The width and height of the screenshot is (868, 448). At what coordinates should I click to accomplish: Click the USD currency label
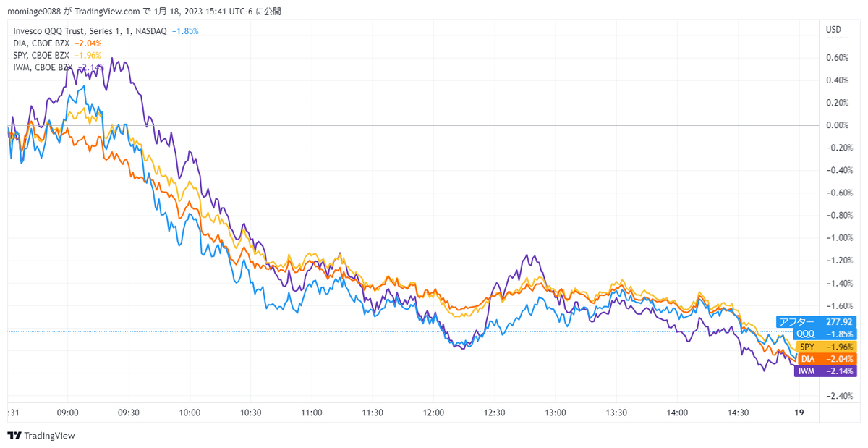point(833,30)
